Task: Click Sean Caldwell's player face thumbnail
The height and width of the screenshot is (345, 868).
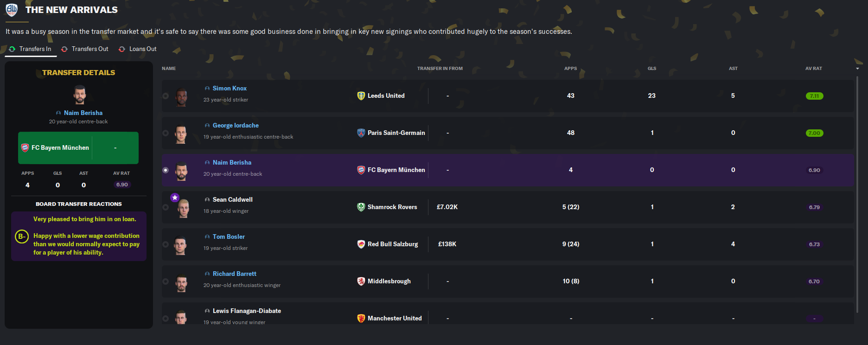Action: (183, 208)
